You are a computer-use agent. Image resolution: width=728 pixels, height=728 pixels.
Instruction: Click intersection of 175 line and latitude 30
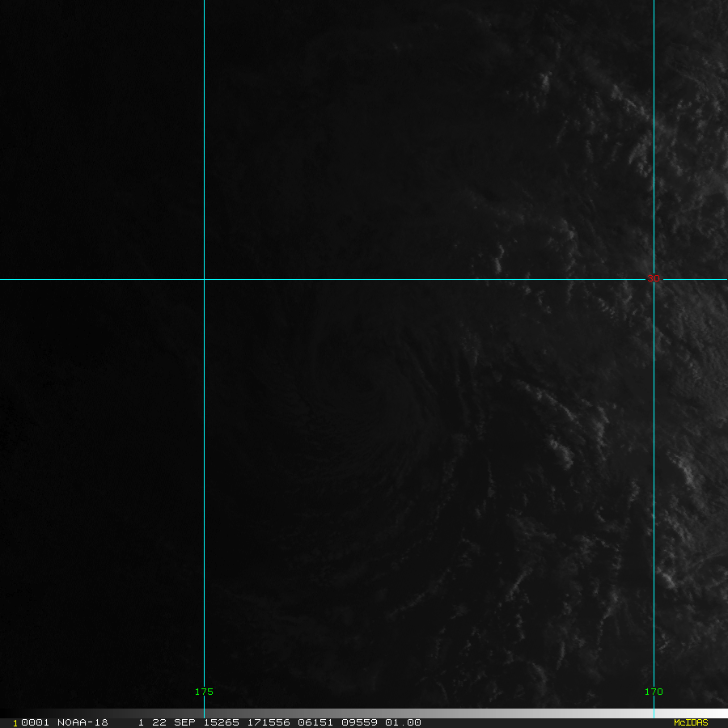tap(204, 279)
